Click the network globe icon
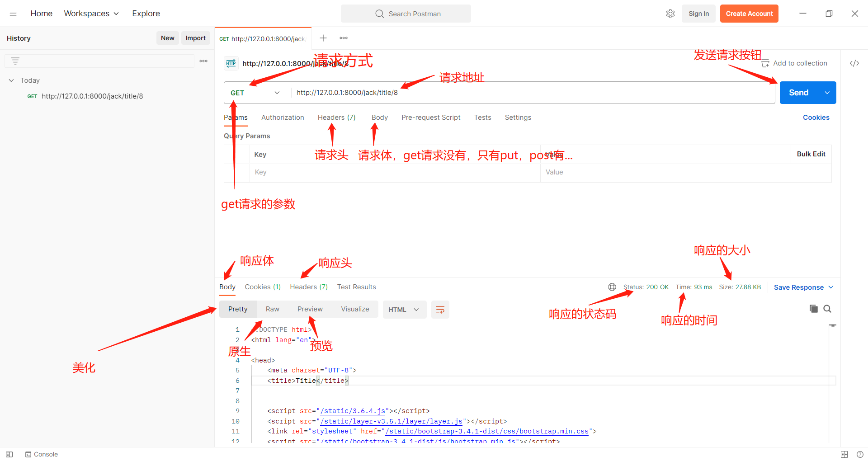 [x=612, y=287]
